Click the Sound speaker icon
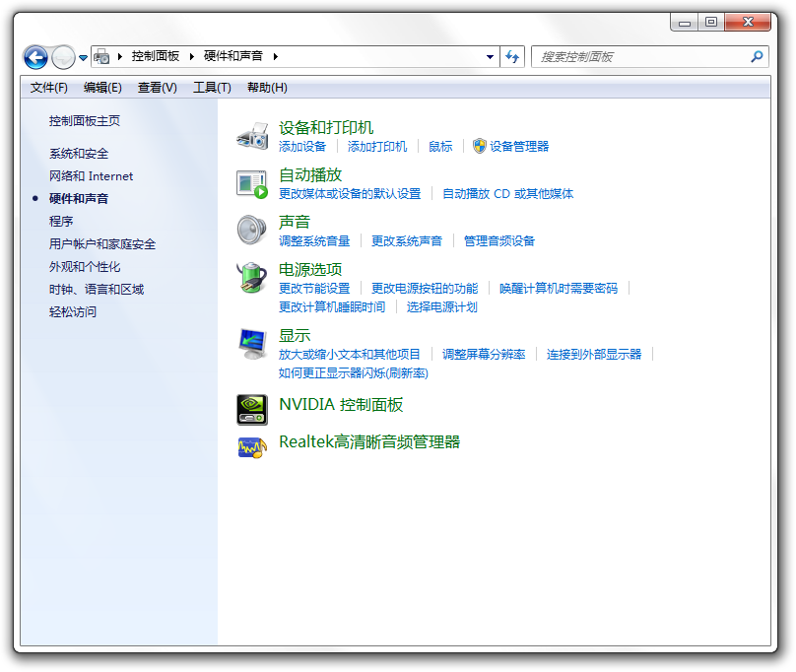The image size is (796, 672). 252,231
